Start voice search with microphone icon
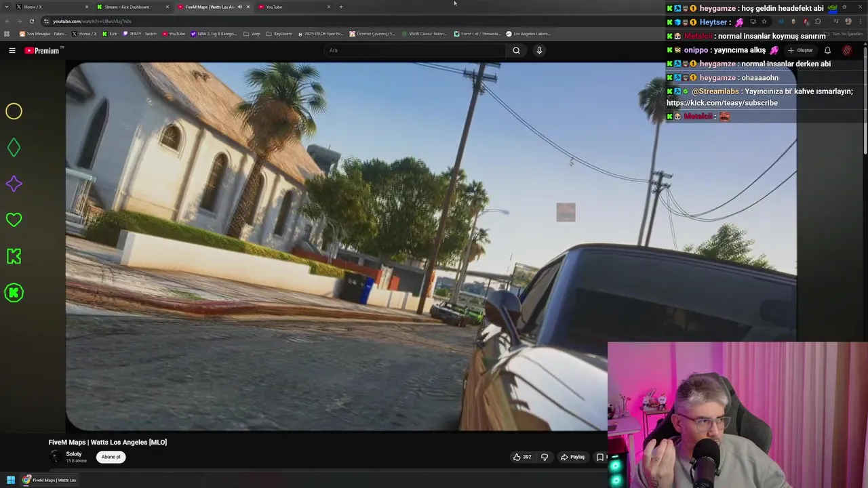The image size is (868, 488). (539, 50)
